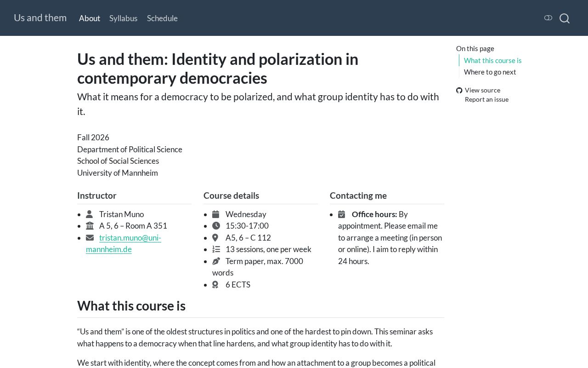The image size is (588, 368).
Task: Click the What this course is heading
Action: pyautogui.click(x=131, y=306)
